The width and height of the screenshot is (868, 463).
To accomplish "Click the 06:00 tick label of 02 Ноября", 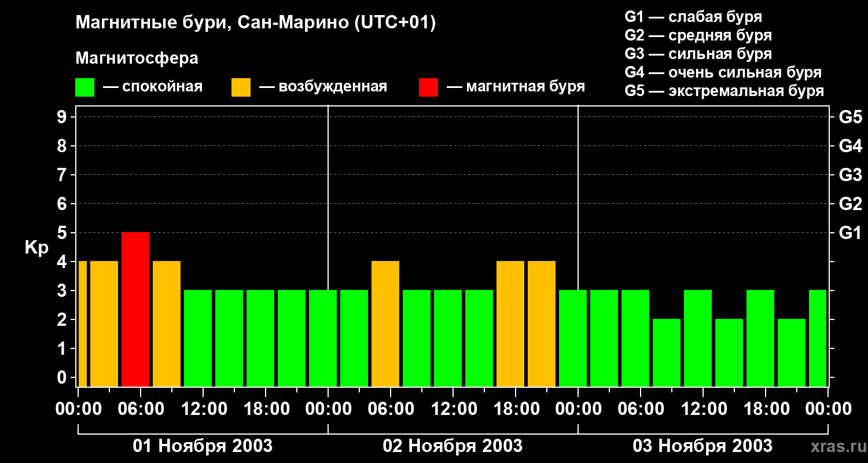I will (391, 409).
